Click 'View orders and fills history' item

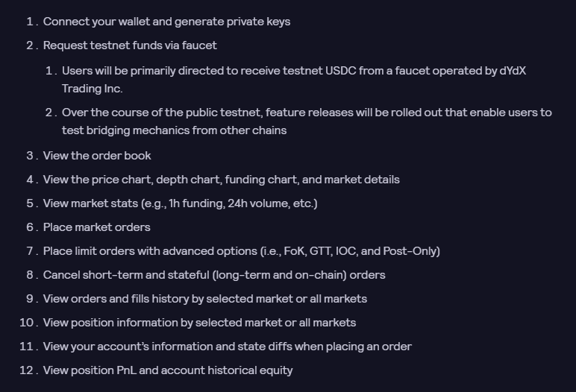[x=205, y=299]
